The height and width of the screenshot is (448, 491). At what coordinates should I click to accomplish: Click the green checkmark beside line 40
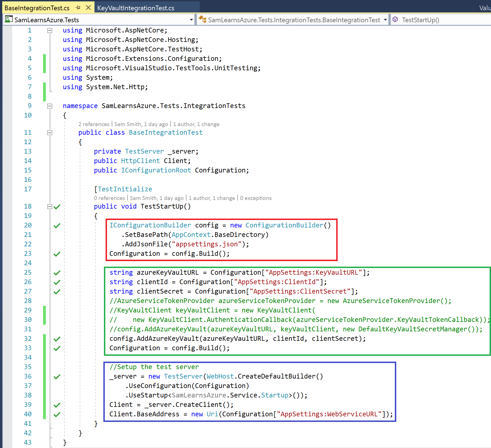point(57,414)
